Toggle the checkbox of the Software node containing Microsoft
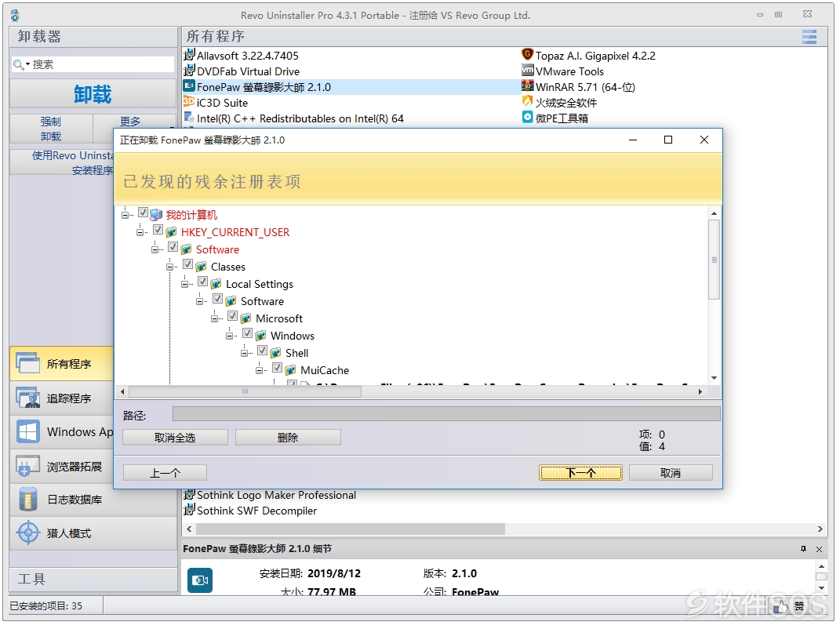This screenshot has height=629, width=840. tap(217, 299)
